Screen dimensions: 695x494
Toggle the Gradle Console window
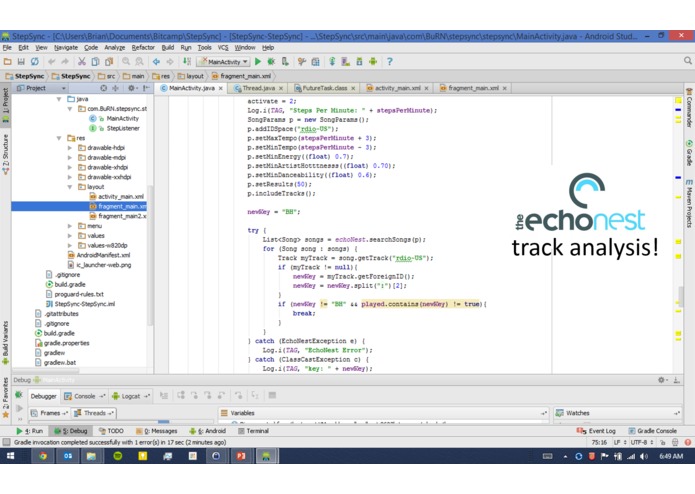click(652, 431)
